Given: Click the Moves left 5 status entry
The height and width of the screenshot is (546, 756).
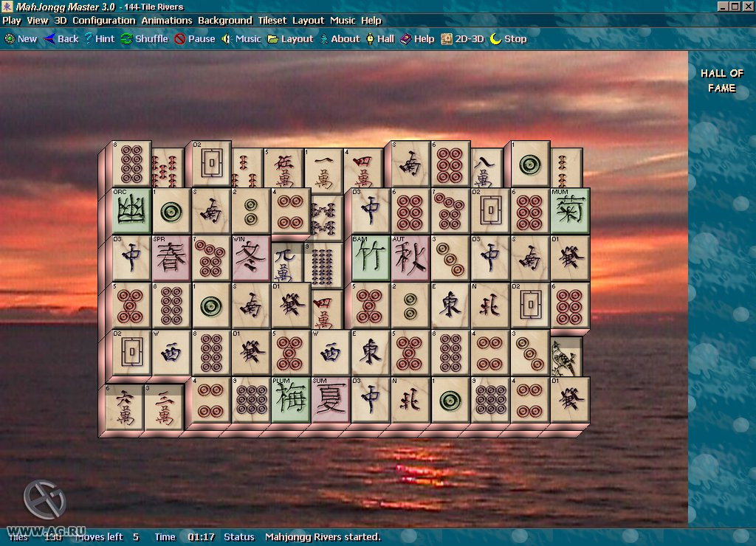Looking at the screenshot, I should coord(107,537).
